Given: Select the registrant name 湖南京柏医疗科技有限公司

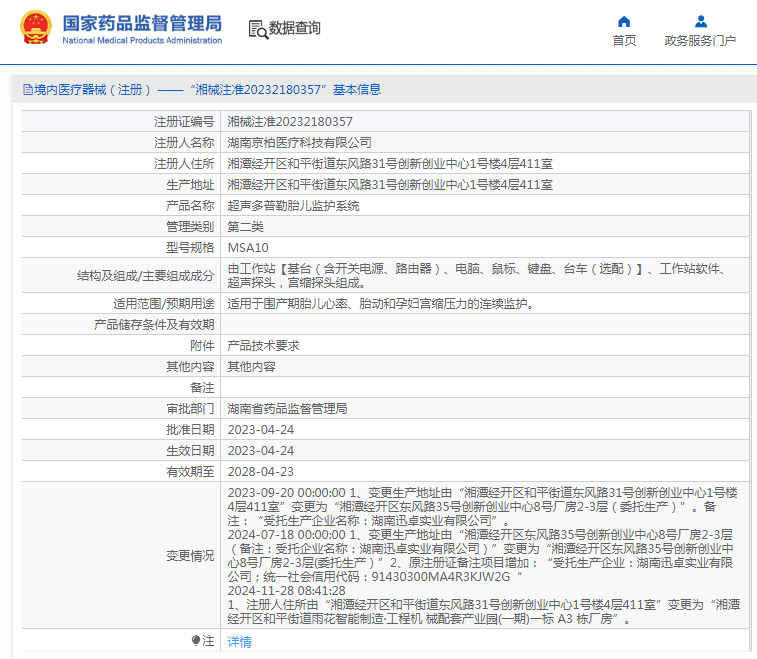Looking at the screenshot, I should pos(299,143).
